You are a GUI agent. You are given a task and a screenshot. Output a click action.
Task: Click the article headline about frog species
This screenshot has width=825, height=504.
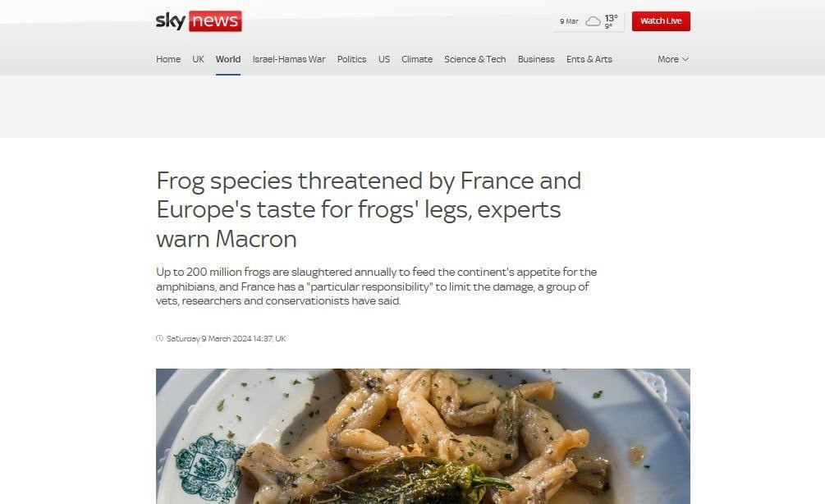(x=369, y=209)
